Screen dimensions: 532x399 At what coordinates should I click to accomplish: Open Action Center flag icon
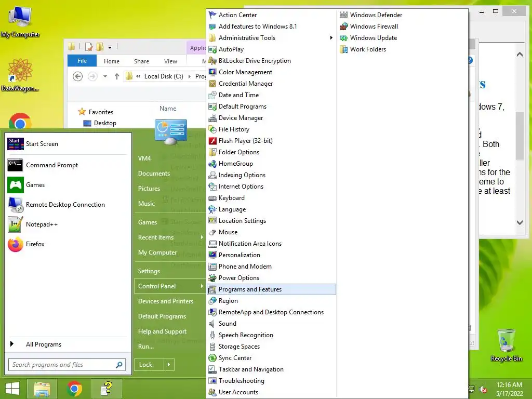(x=212, y=15)
